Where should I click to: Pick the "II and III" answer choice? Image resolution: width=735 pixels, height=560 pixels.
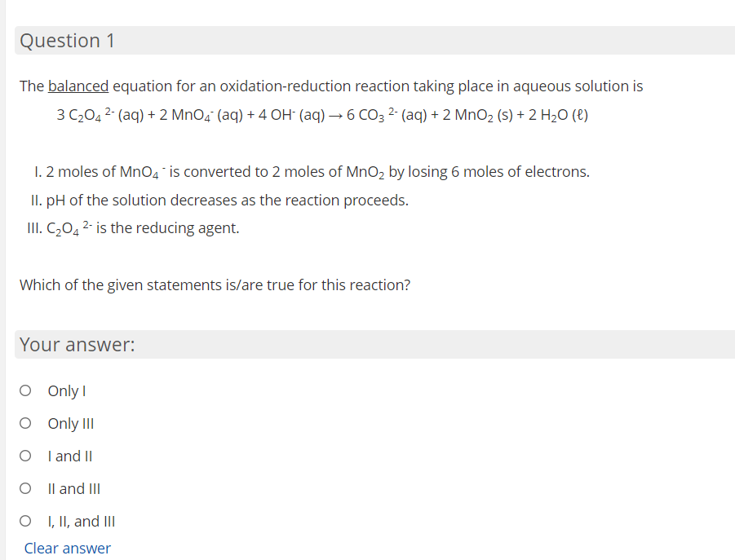pos(25,488)
